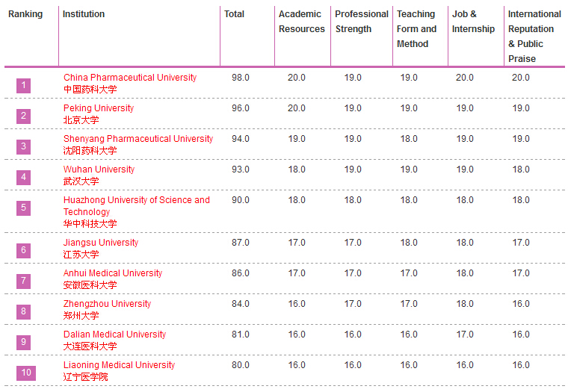Open Liaoning Medical University link
The image size is (571, 392).
tap(119, 364)
